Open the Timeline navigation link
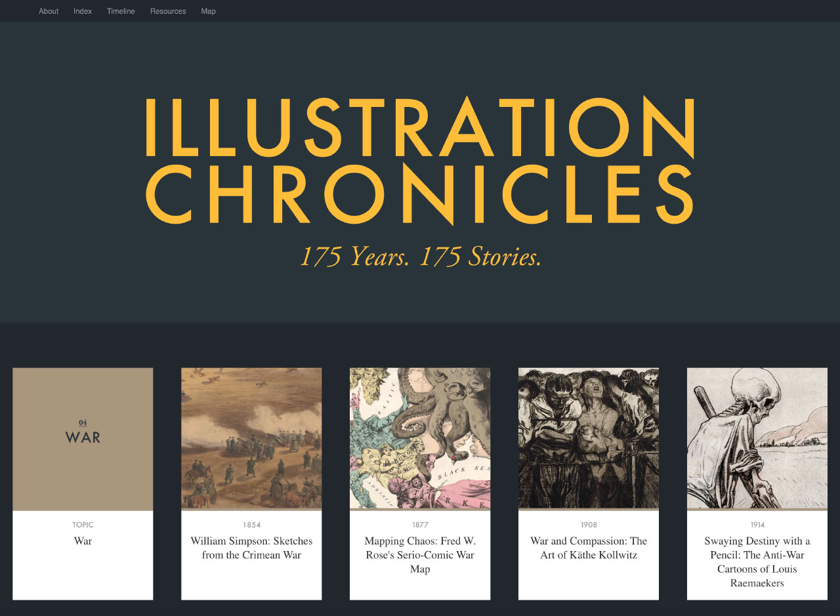Viewport: 840px width, 616px height. tap(121, 11)
